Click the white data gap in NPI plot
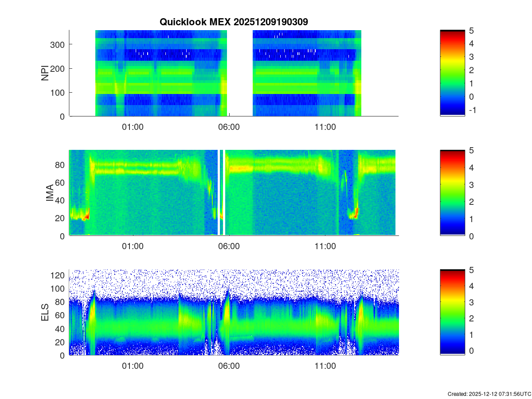Viewport: 532px width, 399px height. pyautogui.click(x=240, y=73)
